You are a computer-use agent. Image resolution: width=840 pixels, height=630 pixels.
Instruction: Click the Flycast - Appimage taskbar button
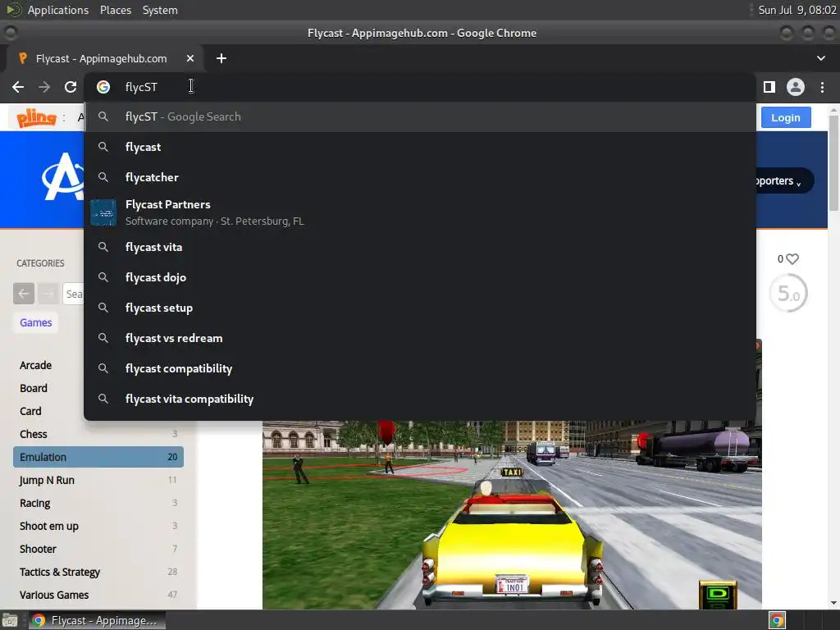(97, 620)
